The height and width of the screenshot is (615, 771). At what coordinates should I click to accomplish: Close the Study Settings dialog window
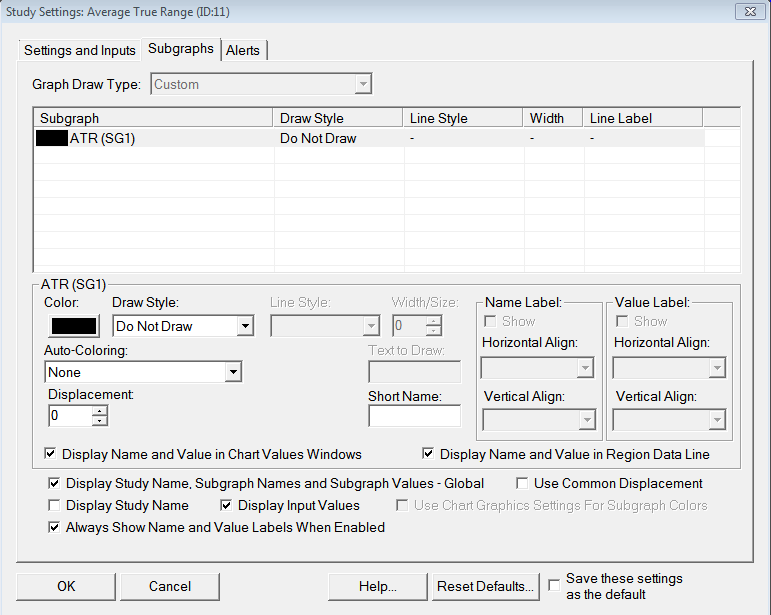(x=750, y=11)
